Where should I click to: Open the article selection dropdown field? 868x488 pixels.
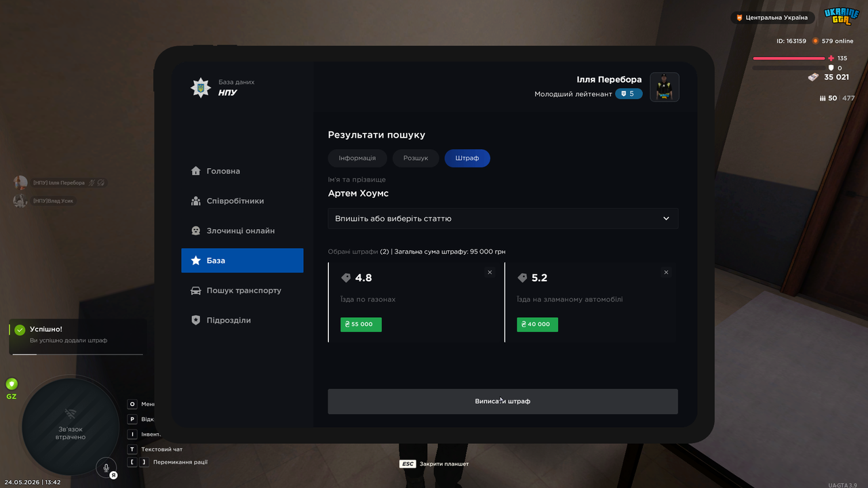(x=503, y=218)
